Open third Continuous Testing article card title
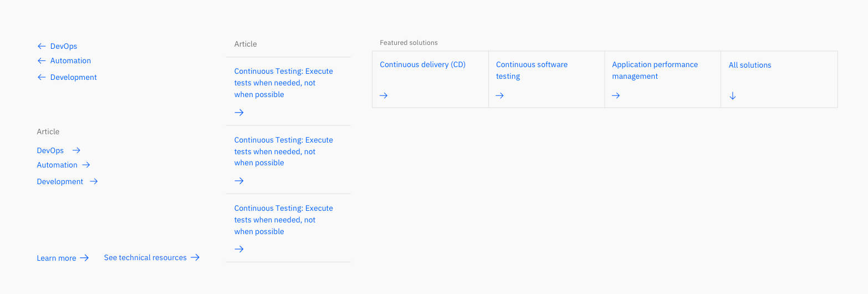Image resolution: width=868 pixels, height=294 pixels. click(x=284, y=220)
